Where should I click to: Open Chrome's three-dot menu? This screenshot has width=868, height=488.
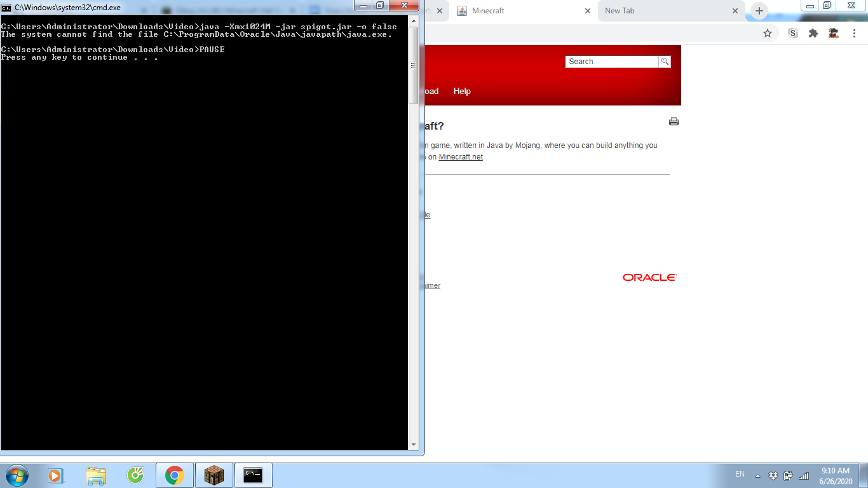[853, 33]
